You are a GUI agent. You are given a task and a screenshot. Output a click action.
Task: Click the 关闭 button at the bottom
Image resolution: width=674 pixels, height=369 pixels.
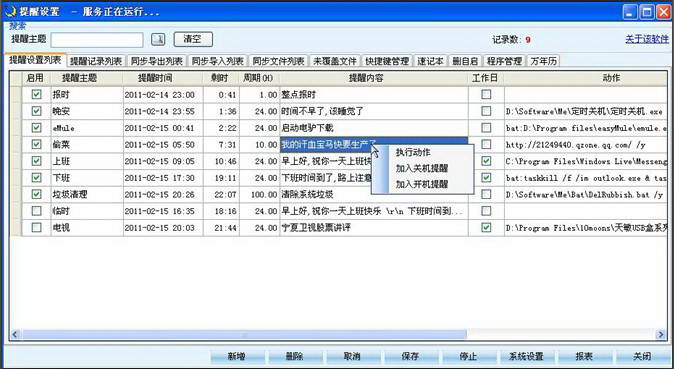(x=642, y=357)
